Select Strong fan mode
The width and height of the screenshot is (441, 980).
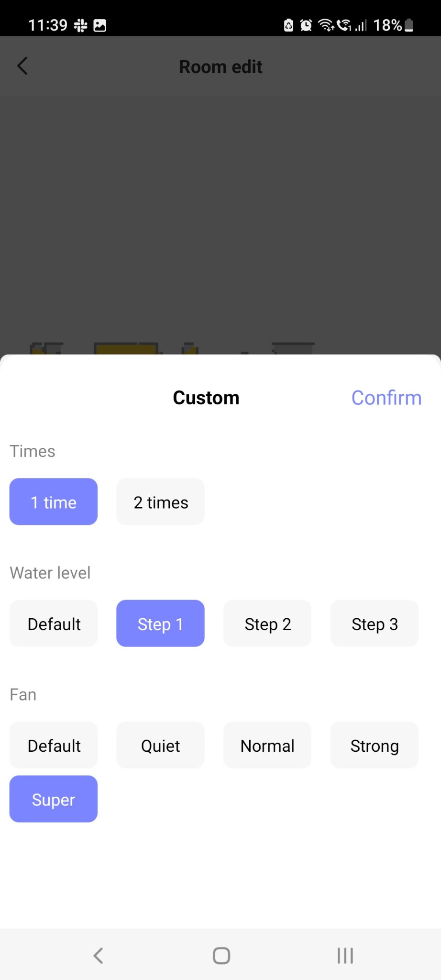click(375, 745)
